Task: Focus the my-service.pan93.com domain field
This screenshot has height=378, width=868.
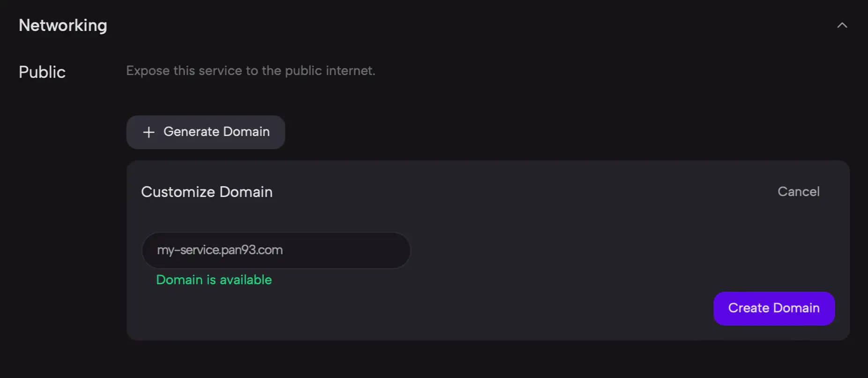Action: (276, 250)
